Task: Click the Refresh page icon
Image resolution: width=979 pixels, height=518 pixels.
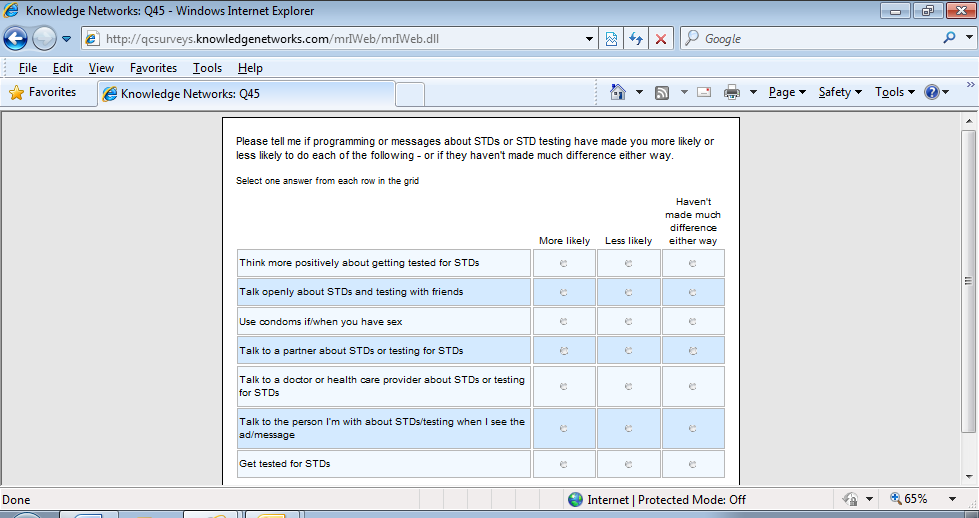Action: (636, 39)
